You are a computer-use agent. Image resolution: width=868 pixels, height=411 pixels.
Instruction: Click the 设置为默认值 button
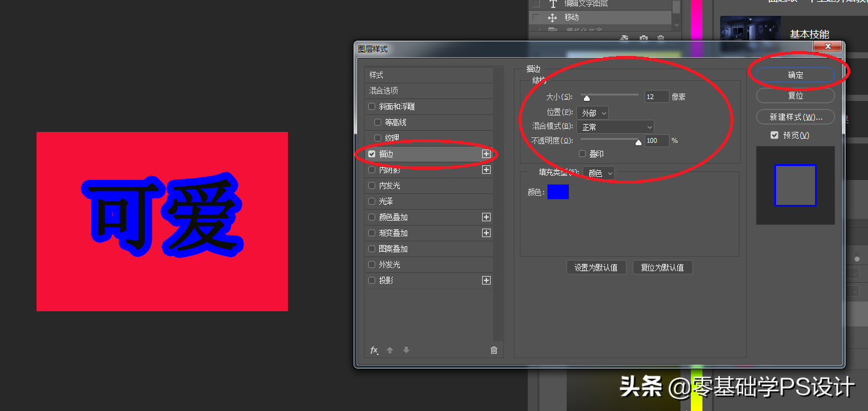click(597, 268)
